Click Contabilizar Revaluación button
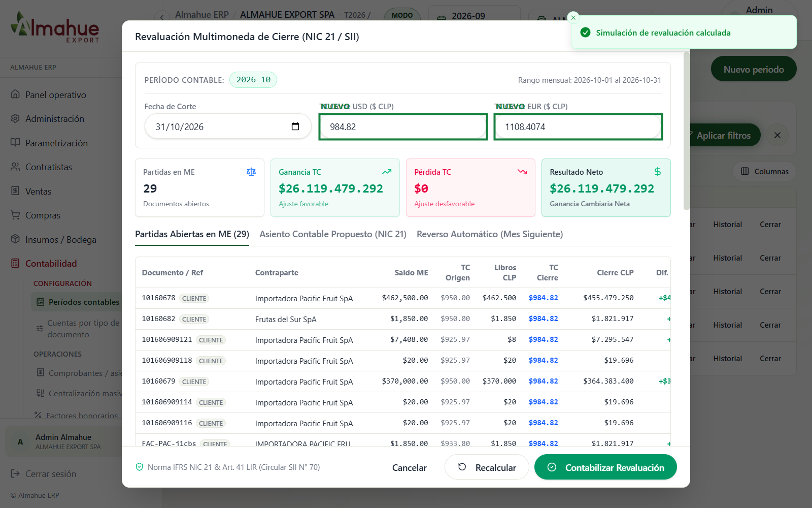 pos(605,467)
